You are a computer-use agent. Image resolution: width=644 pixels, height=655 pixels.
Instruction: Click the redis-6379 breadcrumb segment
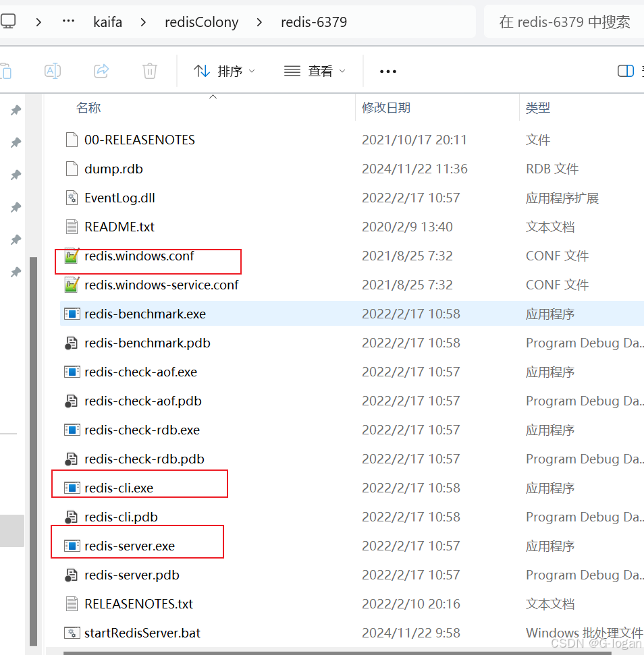[314, 22]
